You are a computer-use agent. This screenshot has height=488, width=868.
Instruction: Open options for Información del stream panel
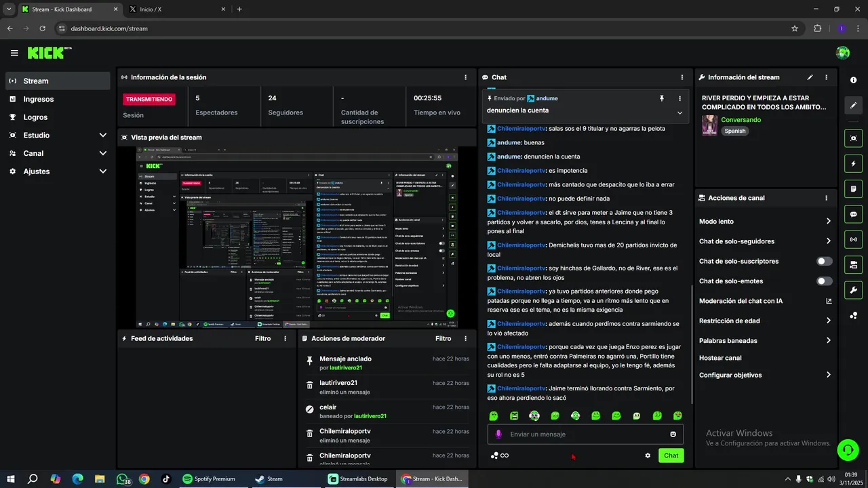826,77
